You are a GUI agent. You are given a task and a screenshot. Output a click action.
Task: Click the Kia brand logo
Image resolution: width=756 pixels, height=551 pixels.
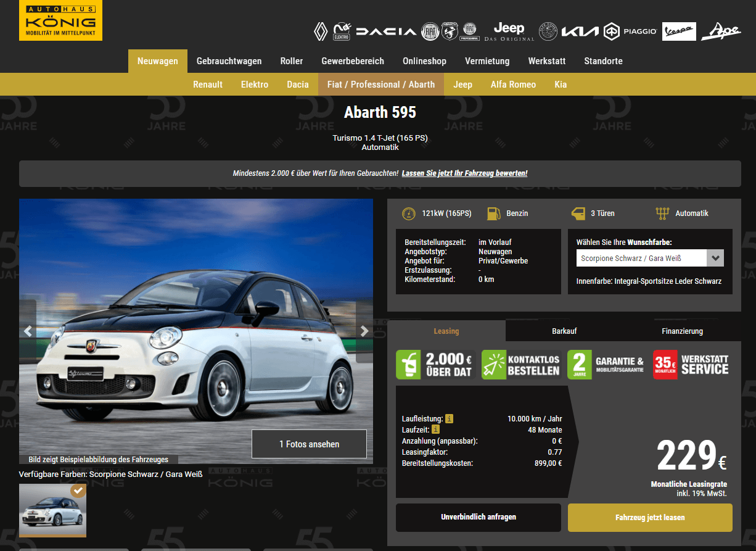click(x=580, y=31)
